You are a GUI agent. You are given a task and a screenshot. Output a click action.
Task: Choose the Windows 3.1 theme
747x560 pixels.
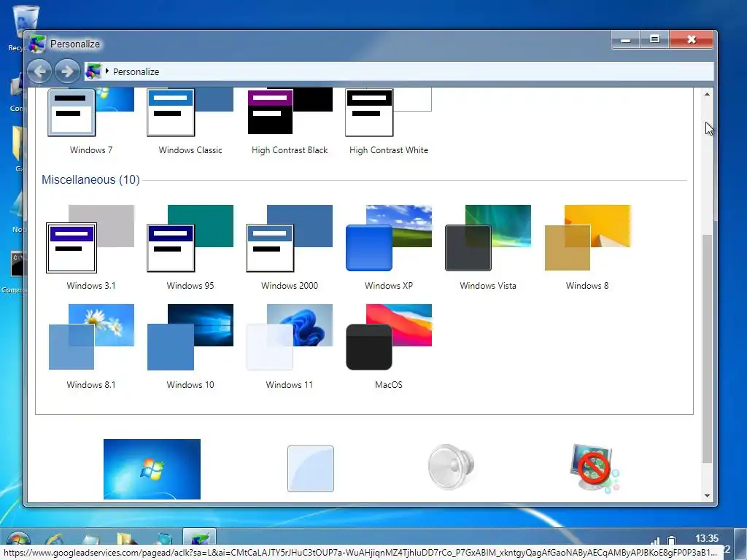[x=91, y=248]
